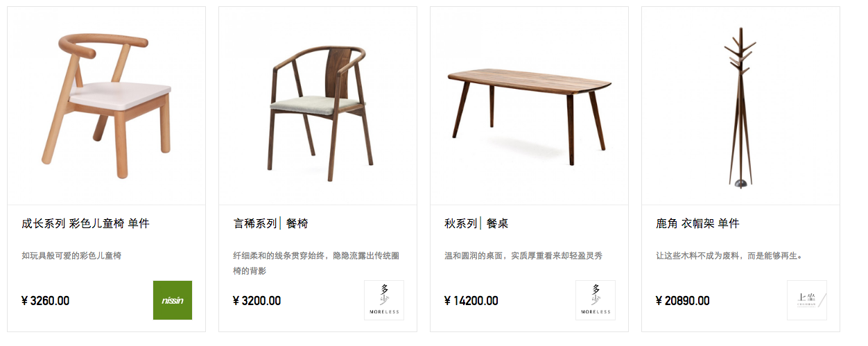868x346 pixels.
Task: Click the description 如玩具般可爱的彩色儿童椅
Action: pyautogui.click(x=71, y=256)
